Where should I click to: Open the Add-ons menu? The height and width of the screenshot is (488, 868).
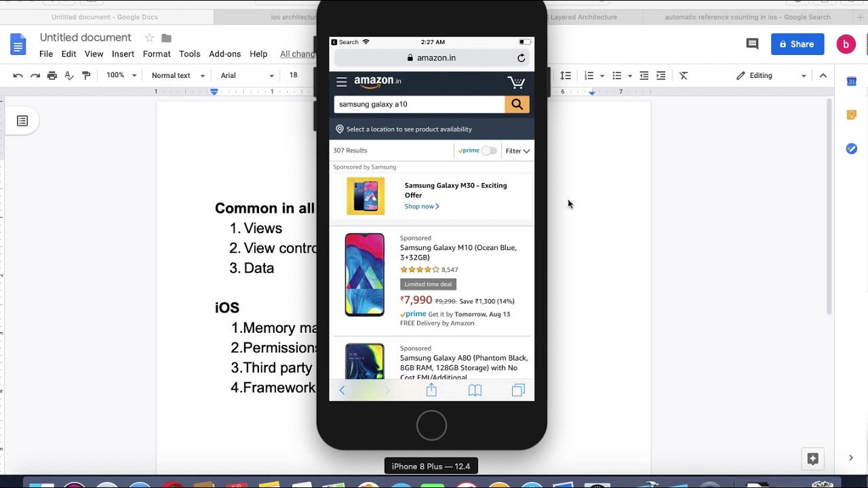click(225, 54)
